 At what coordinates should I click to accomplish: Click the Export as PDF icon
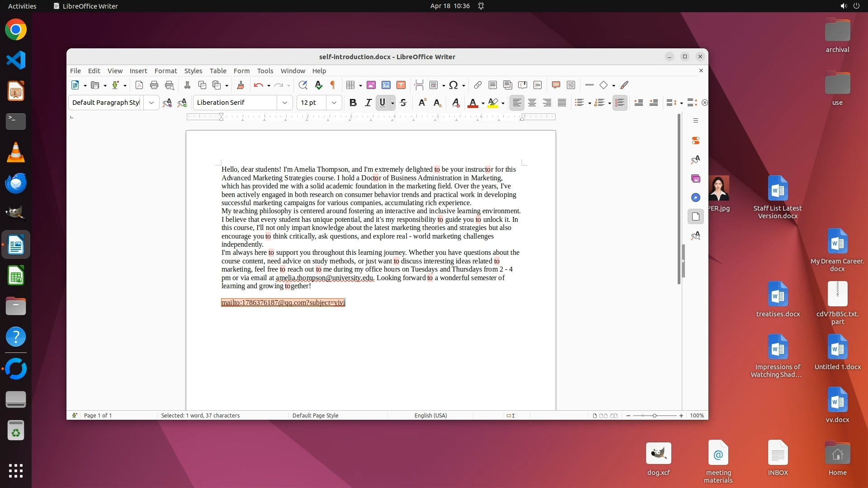tap(139, 85)
